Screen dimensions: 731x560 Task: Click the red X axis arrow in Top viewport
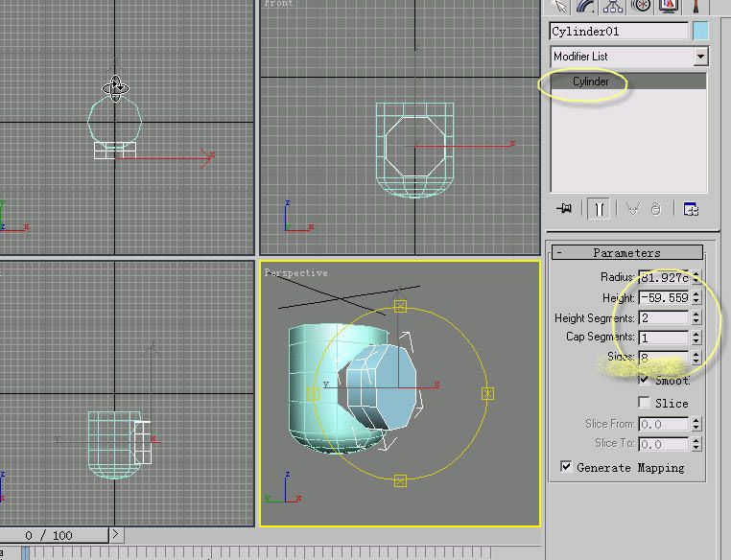(207, 158)
